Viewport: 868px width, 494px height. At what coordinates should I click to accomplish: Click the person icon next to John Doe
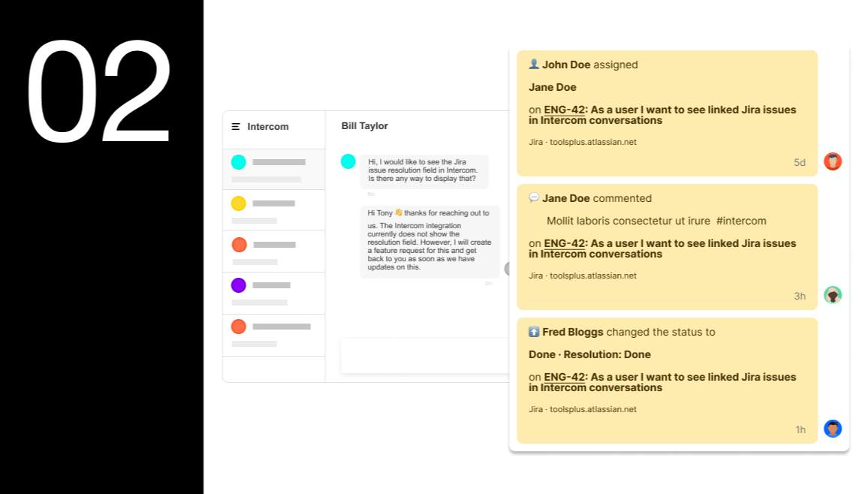point(534,65)
